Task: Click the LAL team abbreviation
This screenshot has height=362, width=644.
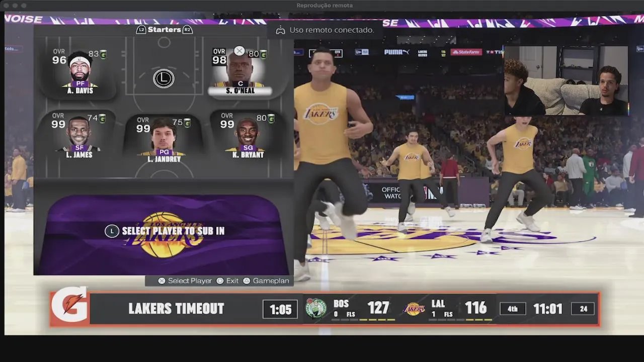Action: (438, 304)
